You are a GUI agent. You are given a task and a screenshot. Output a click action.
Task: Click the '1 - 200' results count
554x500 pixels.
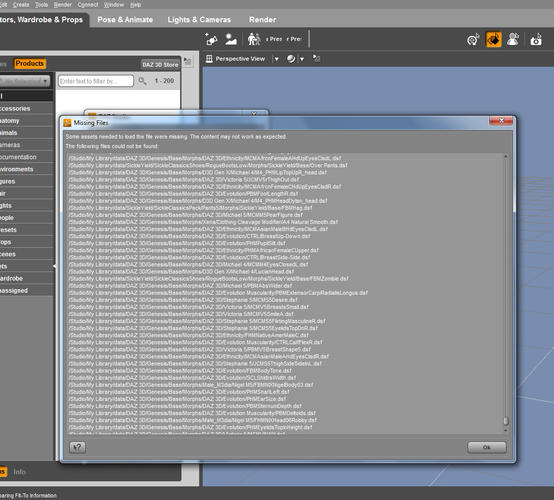click(164, 81)
